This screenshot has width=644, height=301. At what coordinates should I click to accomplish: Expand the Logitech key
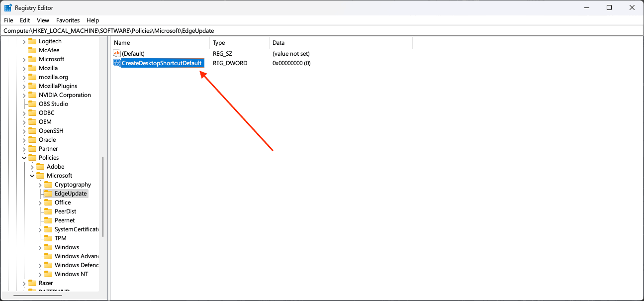24,41
